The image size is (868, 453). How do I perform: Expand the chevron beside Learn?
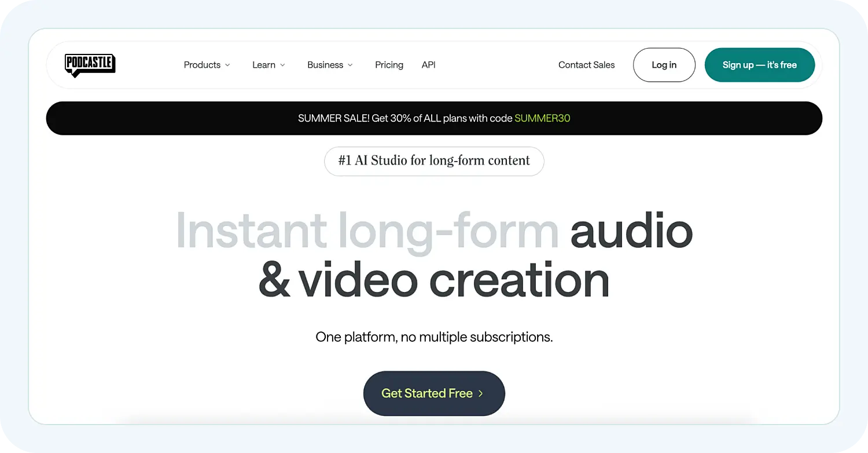pos(282,65)
